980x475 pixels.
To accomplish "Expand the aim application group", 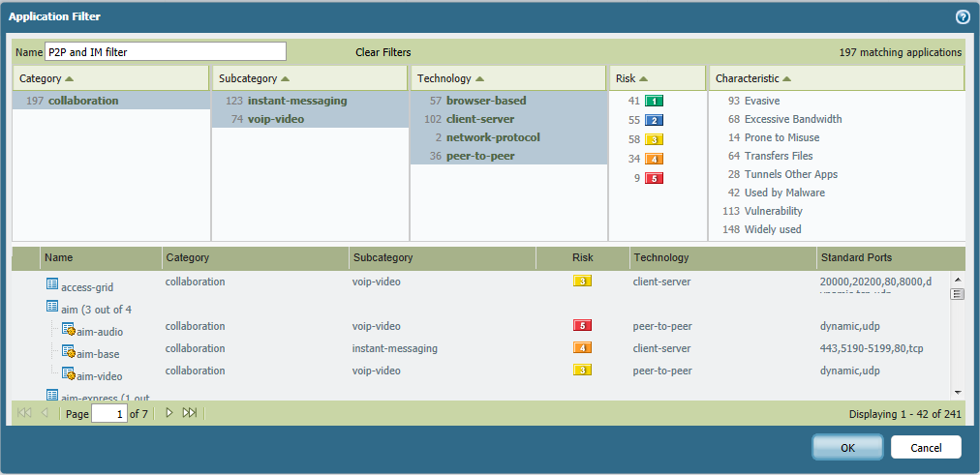I will 52,308.
